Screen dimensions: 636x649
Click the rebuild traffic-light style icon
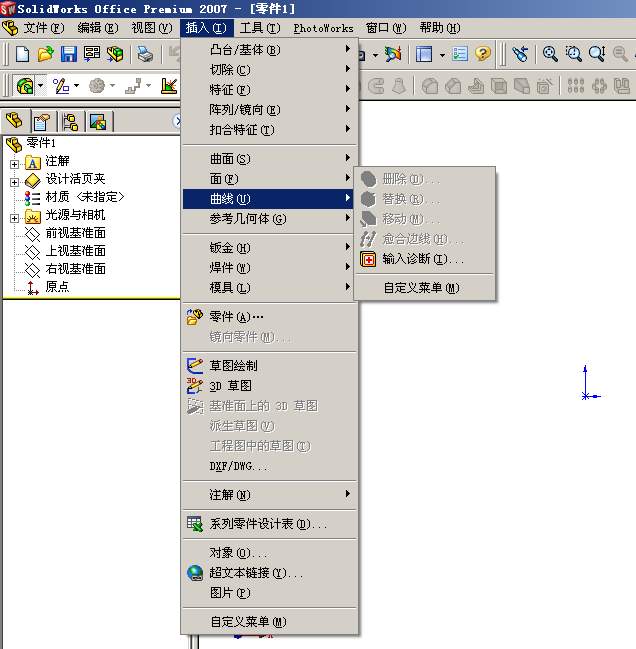click(393, 54)
